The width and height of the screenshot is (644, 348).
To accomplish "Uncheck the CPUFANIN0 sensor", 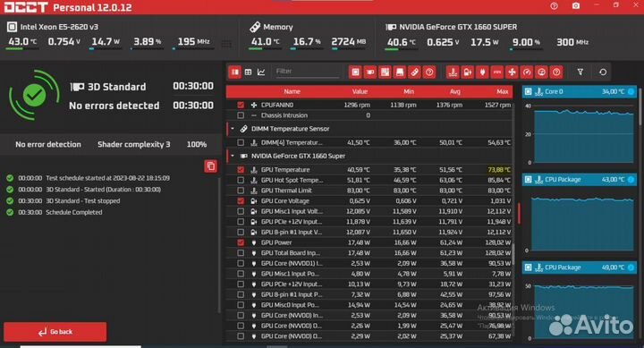I will pyautogui.click(x=241, y=105).
